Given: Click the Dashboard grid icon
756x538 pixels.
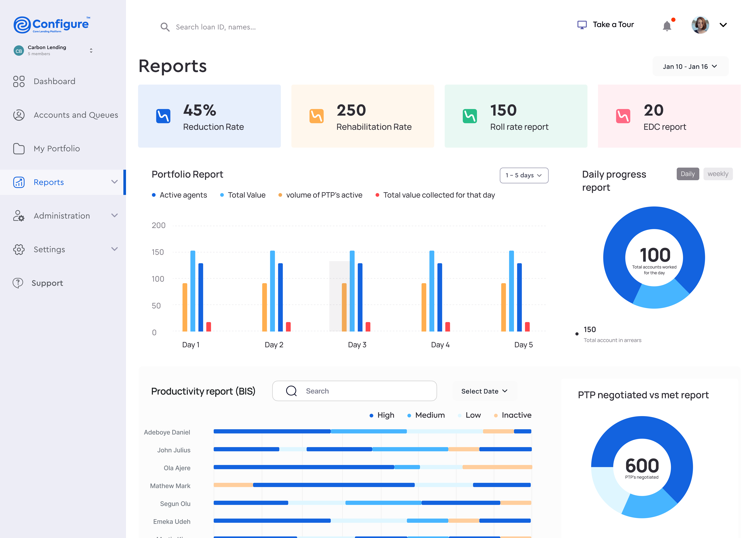Looking at the screenshot, I should (19, 81).
